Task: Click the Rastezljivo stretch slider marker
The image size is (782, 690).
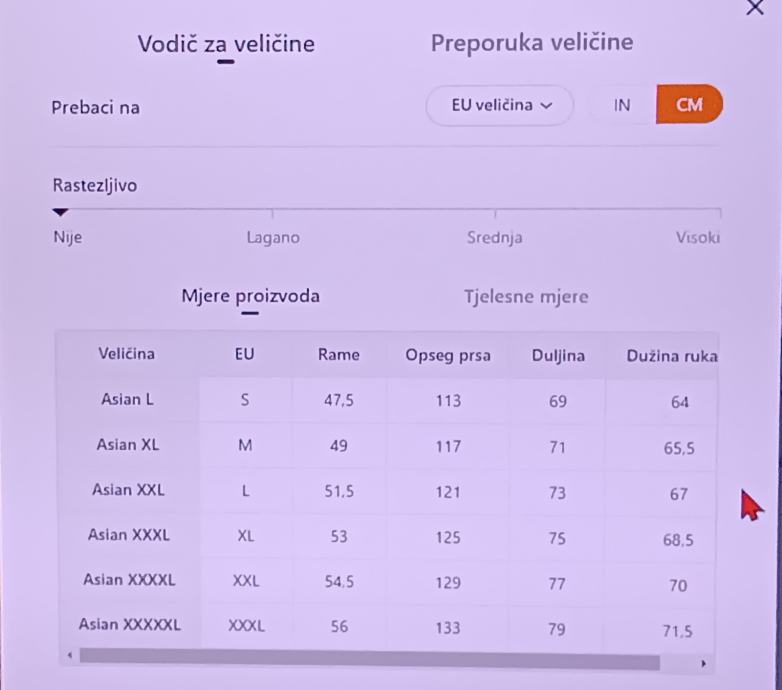Action: click(60, 212)
